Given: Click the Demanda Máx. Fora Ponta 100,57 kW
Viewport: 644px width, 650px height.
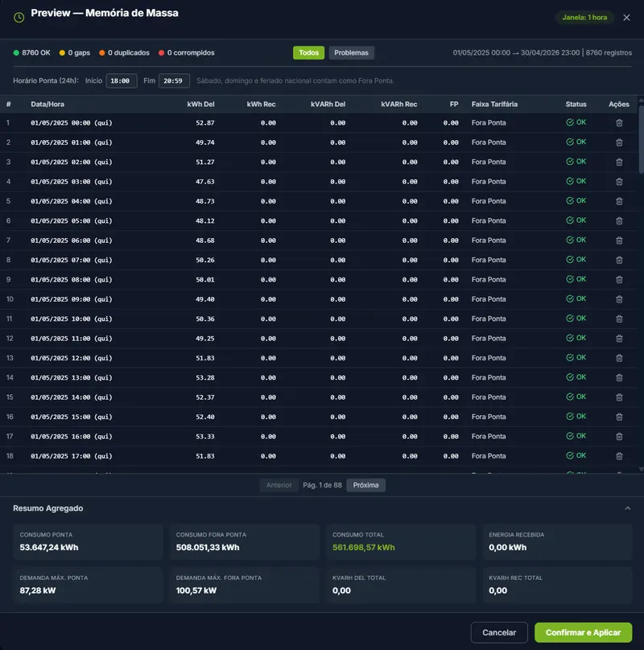Looking at the screenshot, I should pos(196,590).
